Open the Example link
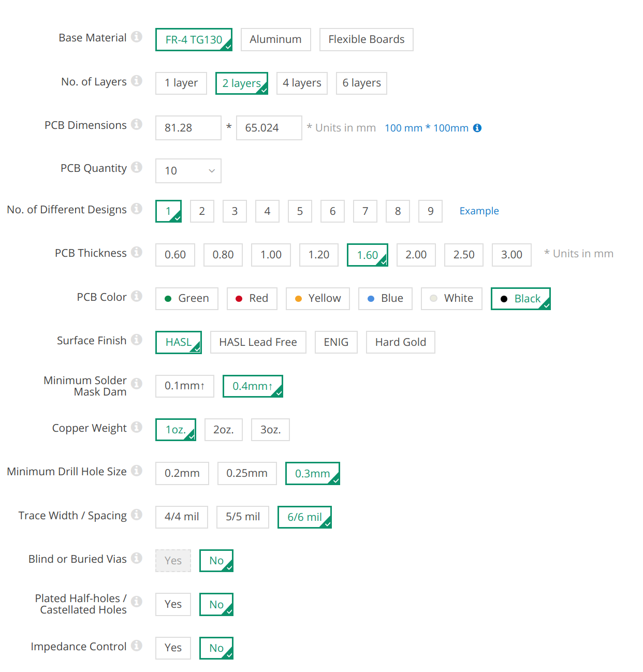The height and width of the screenshot is (672, 643). (479, 211)
